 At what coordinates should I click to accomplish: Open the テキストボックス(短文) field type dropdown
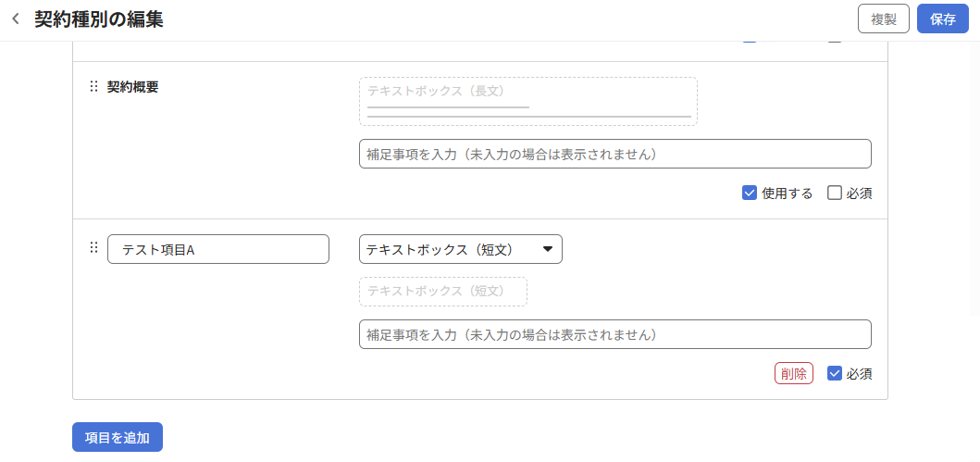pyautogui.click(x=461, y=249)
